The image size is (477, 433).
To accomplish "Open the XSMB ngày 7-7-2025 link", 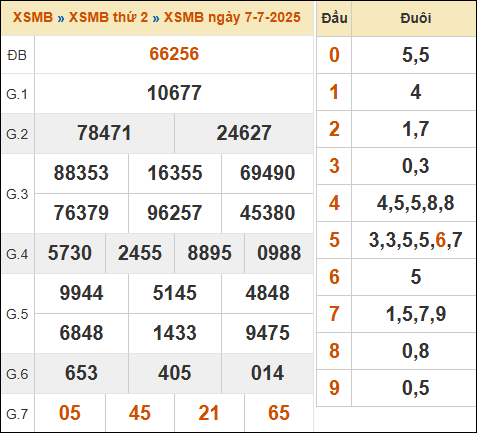I will click(232, 18).
